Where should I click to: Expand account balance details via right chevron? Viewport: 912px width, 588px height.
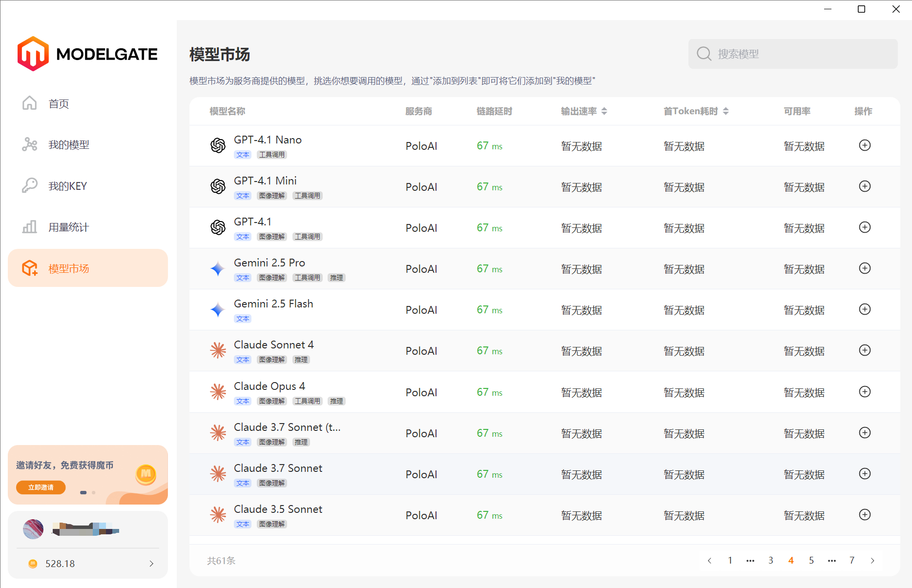click(x=151, y=564)
